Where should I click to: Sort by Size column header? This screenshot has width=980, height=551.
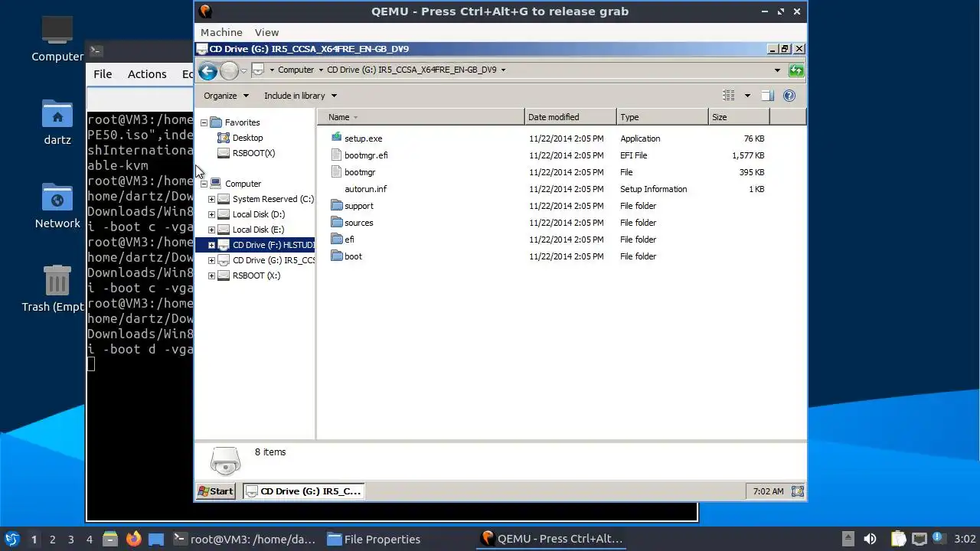click(x=739, y=117)
